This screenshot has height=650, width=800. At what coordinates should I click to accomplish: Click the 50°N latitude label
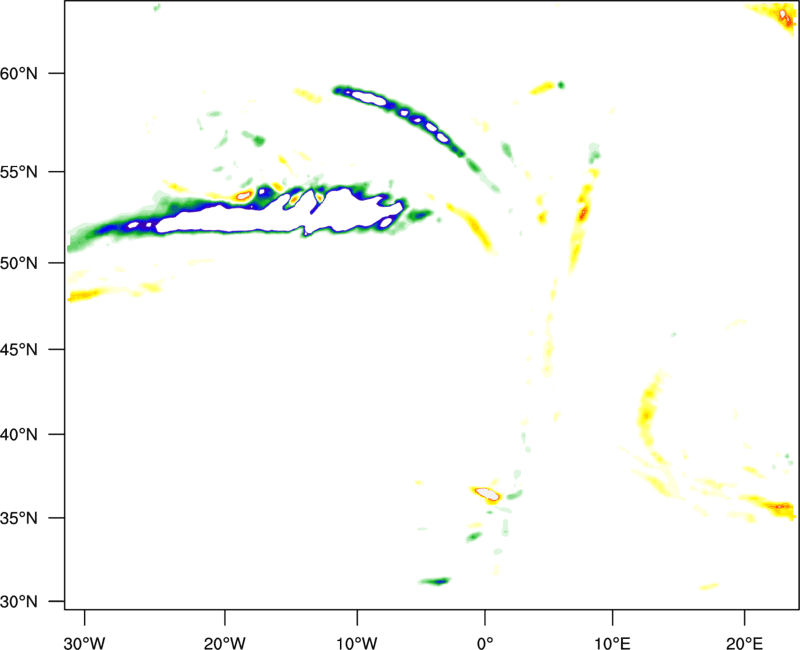tap(19, 264)
